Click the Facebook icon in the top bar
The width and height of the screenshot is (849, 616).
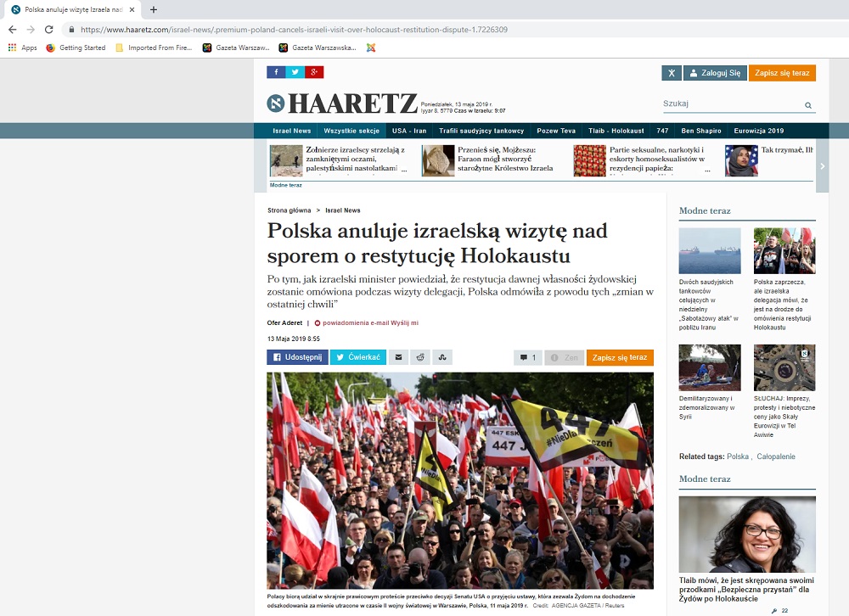(276, 72)
